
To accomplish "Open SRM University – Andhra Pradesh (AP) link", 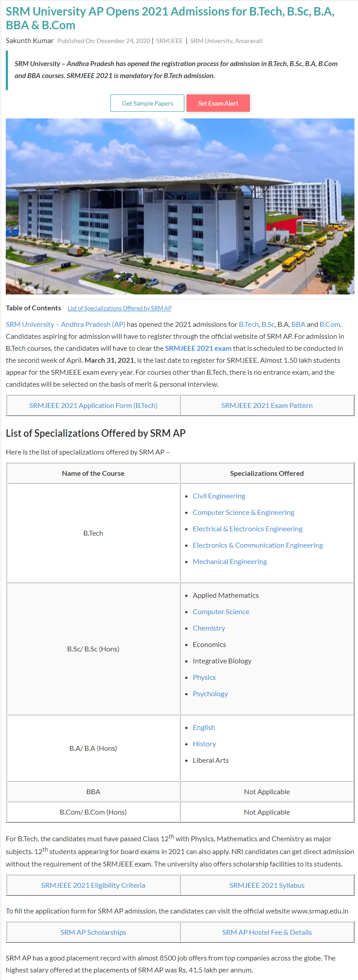I will click(66, 325).
